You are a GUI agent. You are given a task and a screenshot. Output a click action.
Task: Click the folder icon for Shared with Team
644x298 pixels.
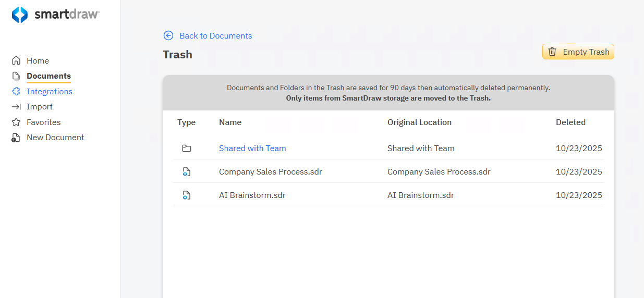click(x=187, y=148)
